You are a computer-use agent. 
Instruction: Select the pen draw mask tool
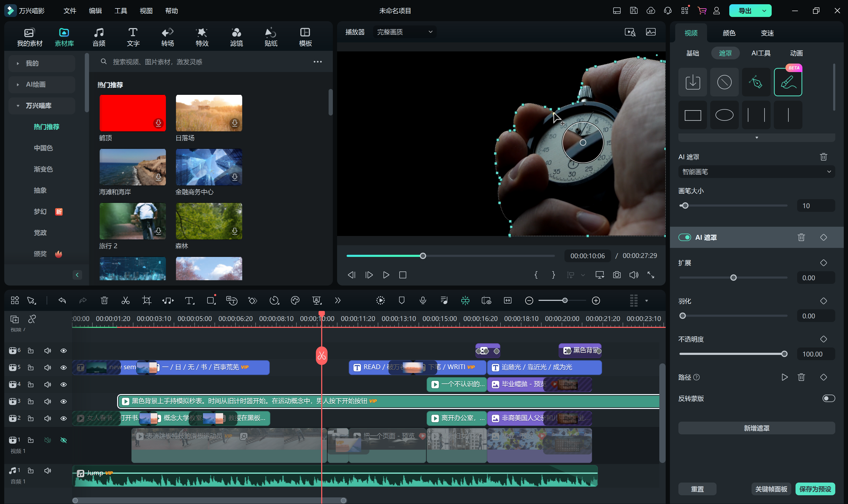756,82
